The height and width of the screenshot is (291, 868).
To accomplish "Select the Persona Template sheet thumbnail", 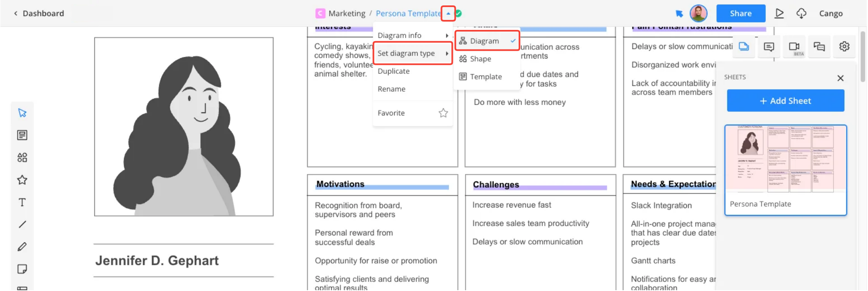I will (x=785, y=170).
